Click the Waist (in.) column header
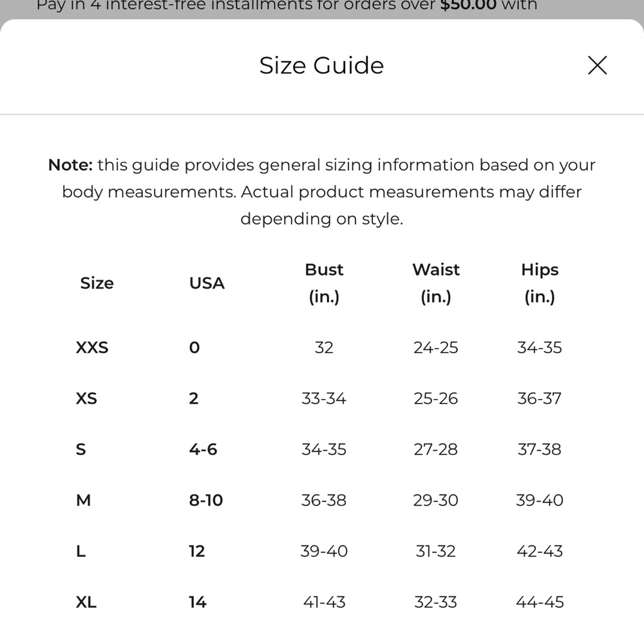 [x=436, y=283]
